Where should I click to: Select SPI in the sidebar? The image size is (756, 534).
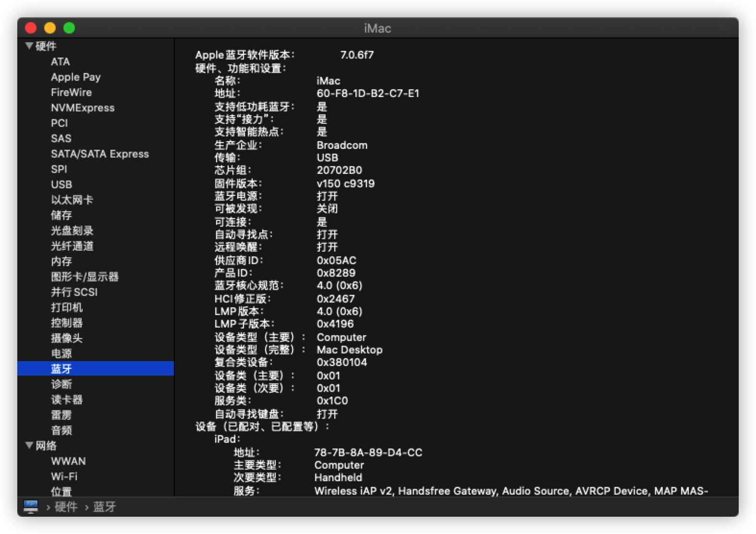59,169
